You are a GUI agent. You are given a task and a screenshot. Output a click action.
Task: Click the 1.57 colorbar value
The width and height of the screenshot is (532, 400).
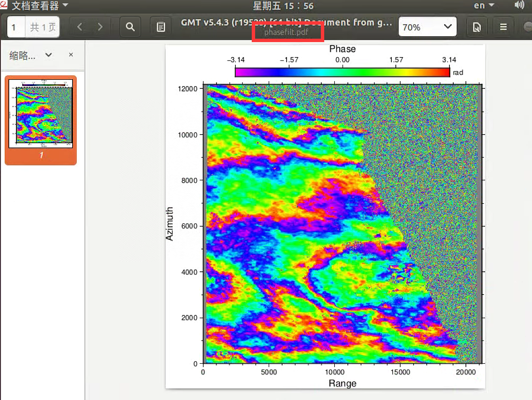click(396, 60)
